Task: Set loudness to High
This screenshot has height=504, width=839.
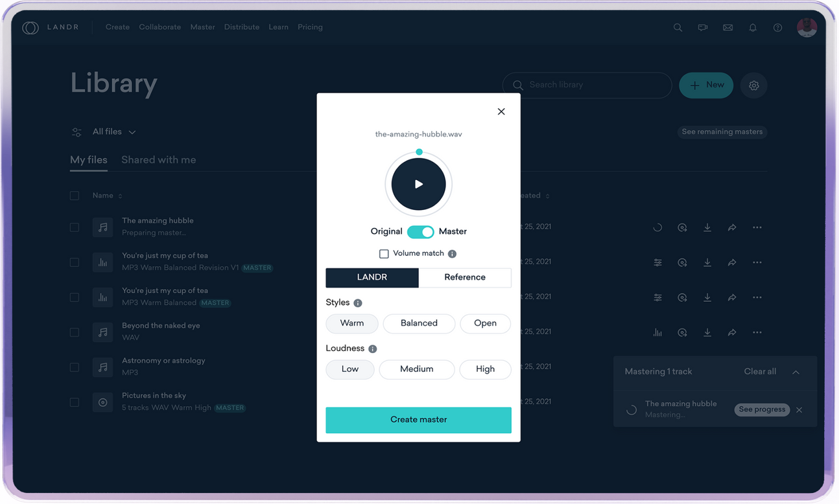Action: tap(485, 369)
